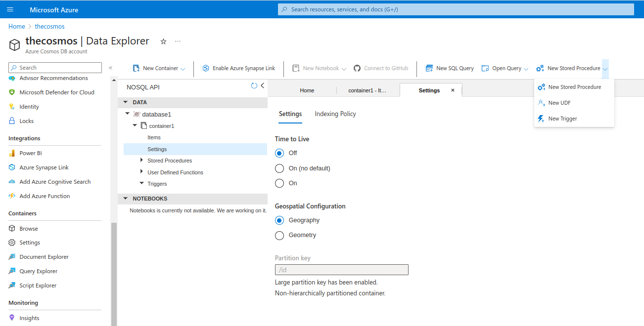The width and height of the screenshot is (644, 326).
Task: Collapse the container1 tree node
Action: tap(135, 125)
